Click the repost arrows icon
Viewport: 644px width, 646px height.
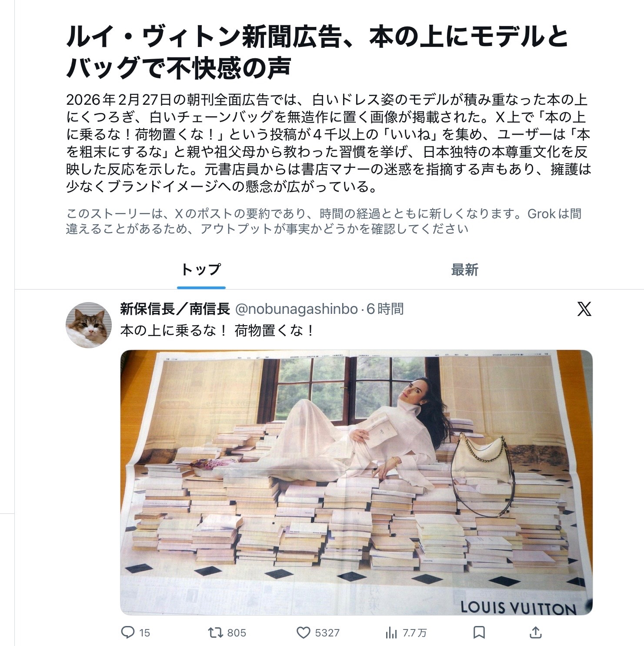pos(215,633)
